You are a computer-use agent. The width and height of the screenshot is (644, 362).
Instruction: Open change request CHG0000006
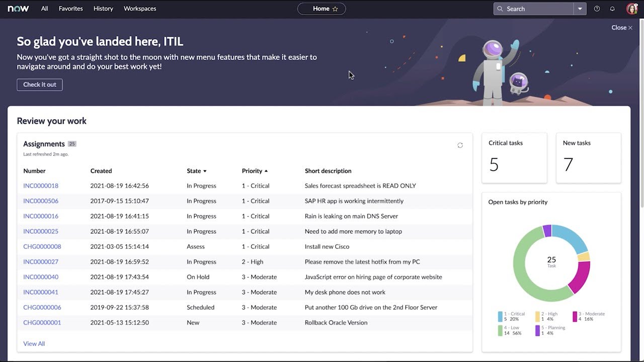(x=42, y=307)
